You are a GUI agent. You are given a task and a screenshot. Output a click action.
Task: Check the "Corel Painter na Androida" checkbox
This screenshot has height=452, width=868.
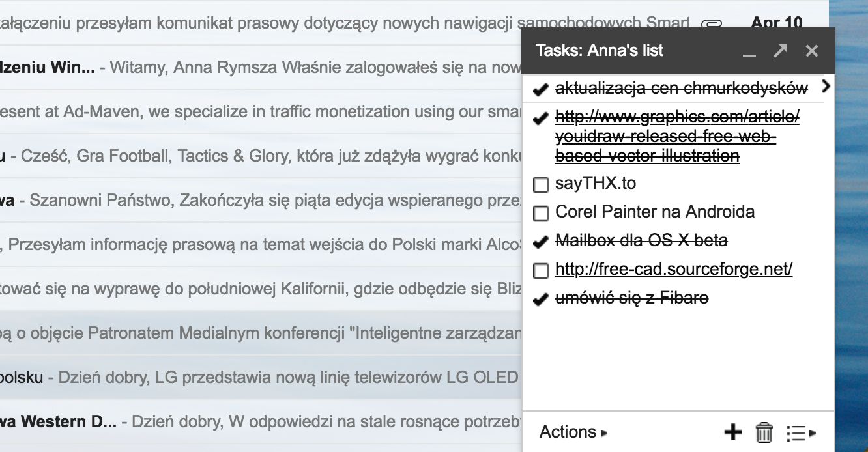click(x=541, y=213)
